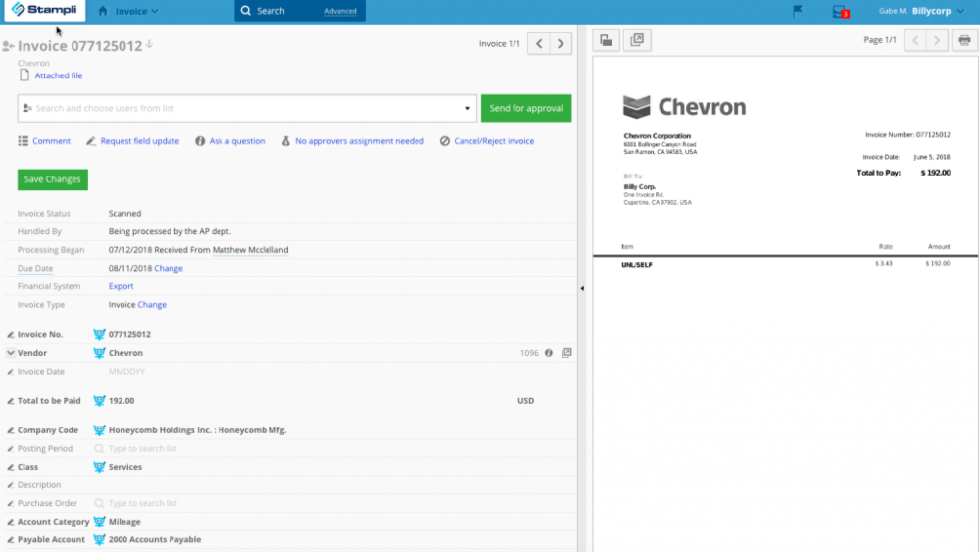Open the Invoice dropdown menu

137,11
